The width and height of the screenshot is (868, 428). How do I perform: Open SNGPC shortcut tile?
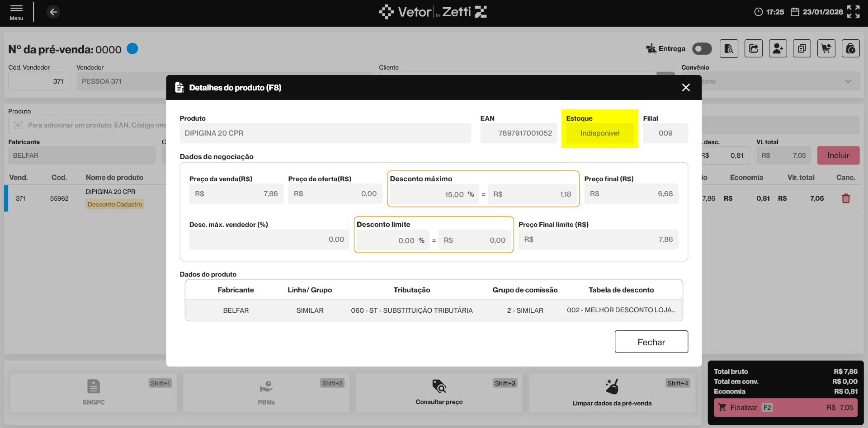pyautogui.click(x=94, y=393)
